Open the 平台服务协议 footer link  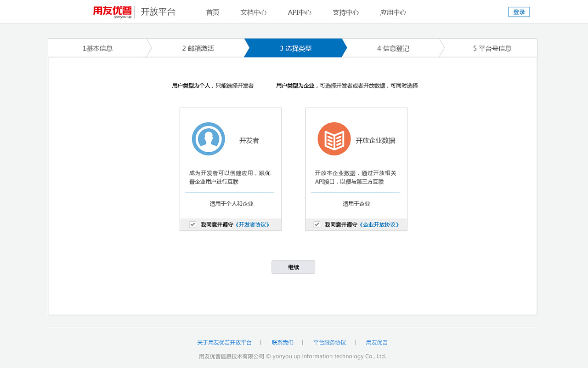(x=329, y=342)
